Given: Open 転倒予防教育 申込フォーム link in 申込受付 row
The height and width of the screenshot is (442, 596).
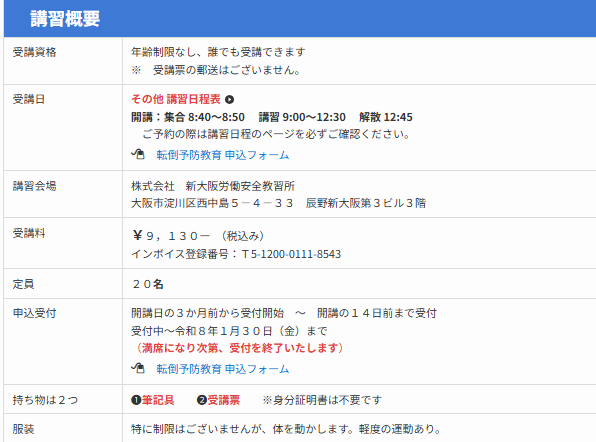Looking at the screenshot, I should click(x=223, y=369).
